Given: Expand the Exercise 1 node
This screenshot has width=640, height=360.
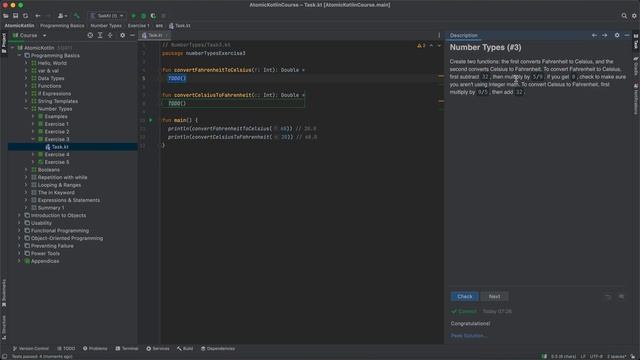Looking at the screenshot, I should click(x=33, y=124).
